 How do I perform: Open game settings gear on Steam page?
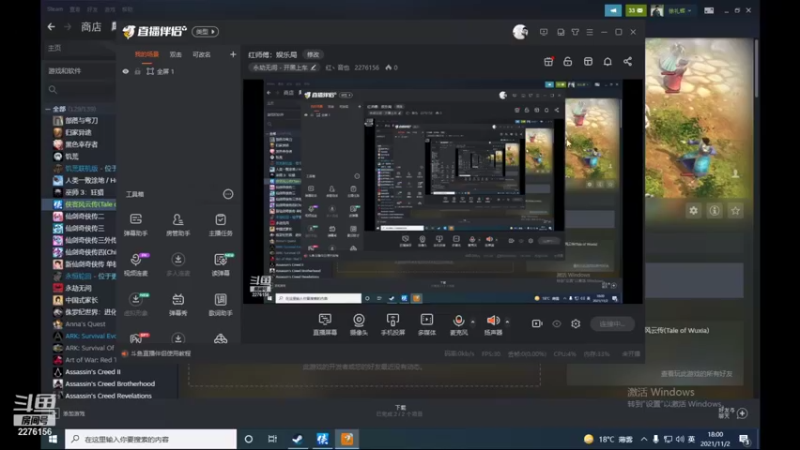693,210
